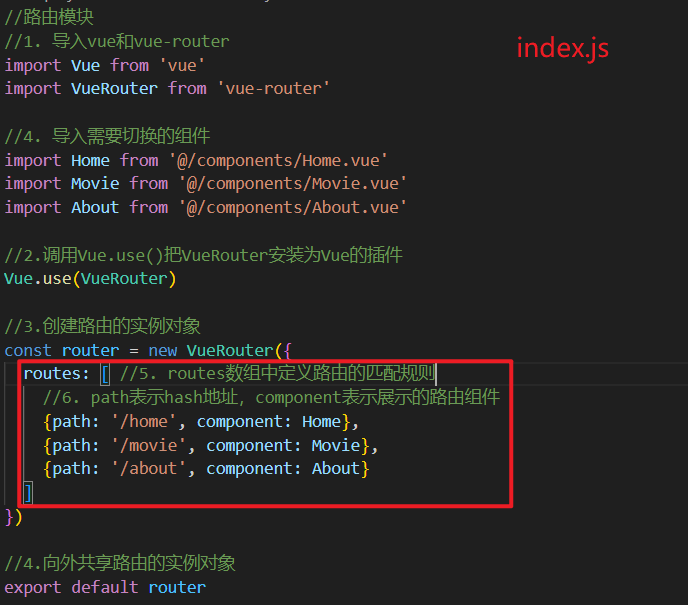Screen dimensions: 688x605
Task: Click 'component: About' in the about route
Action: point(283,469)
